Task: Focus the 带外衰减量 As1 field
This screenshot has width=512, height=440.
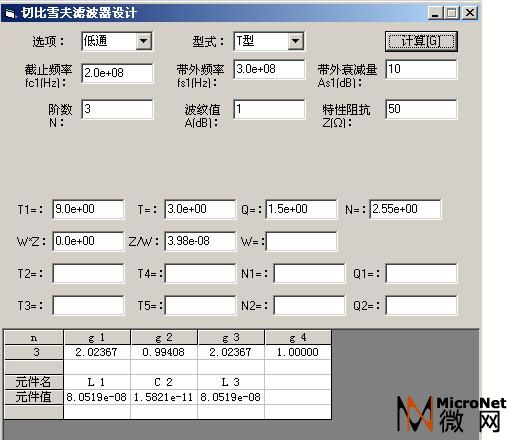Action: coord(421,69)
